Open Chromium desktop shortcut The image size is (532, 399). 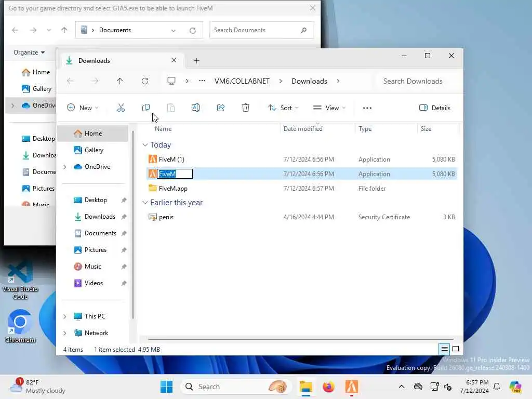point(20,326)
